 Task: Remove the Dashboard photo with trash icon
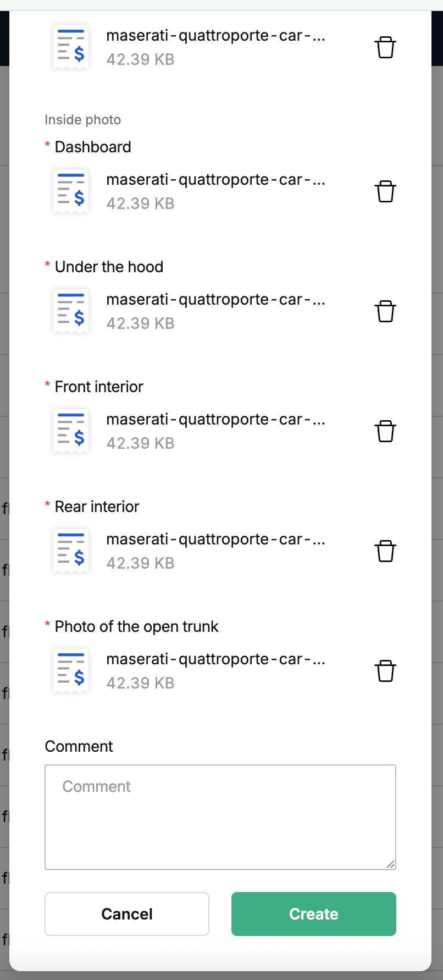385,191
